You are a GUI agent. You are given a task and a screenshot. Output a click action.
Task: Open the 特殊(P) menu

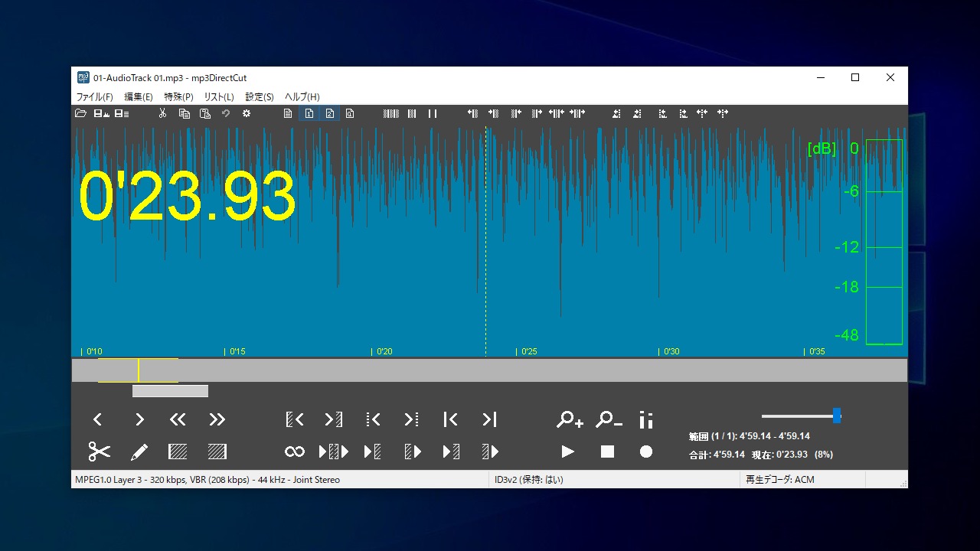click(178, 97)
